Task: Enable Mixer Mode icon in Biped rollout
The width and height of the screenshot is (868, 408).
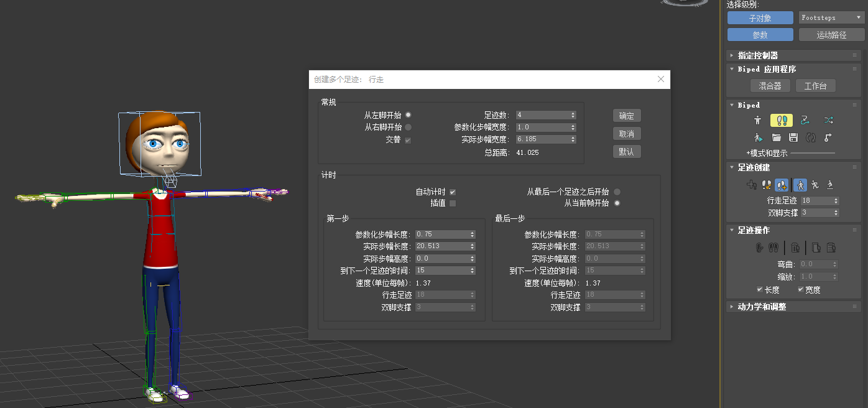Action: [x=828, y=120]
